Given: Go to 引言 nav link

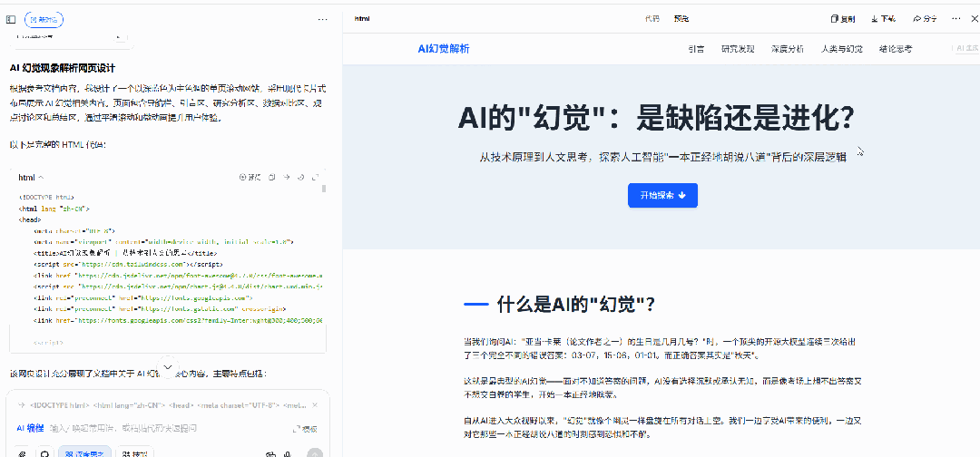Looking at the screenshot, I should pos(696,49).
